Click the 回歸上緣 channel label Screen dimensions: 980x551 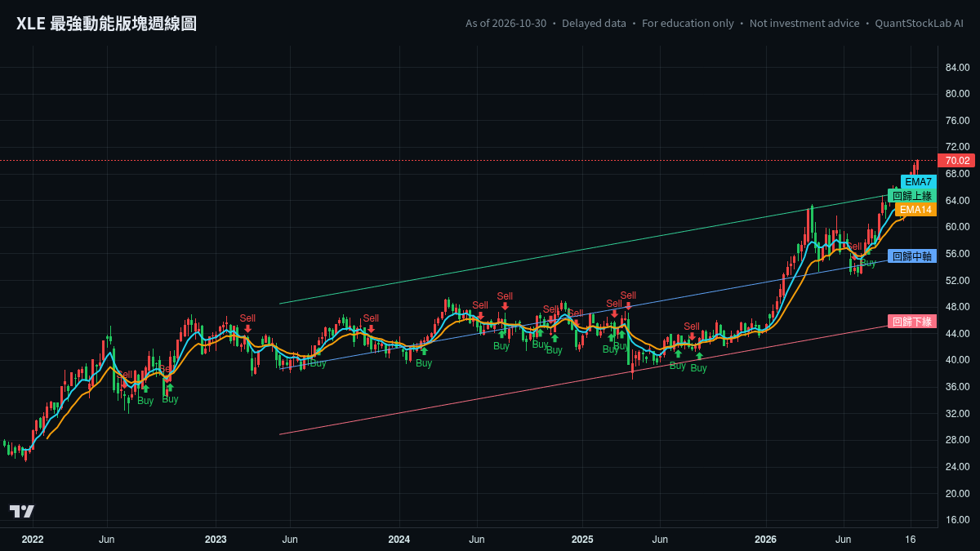[x=912, y=196]
